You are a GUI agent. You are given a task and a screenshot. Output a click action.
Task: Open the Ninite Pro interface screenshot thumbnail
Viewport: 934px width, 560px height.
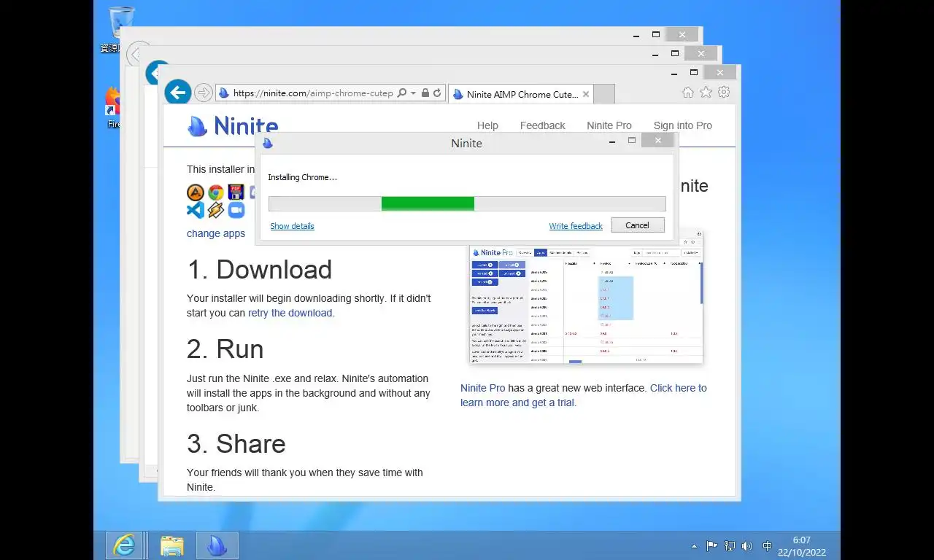[586, 303]
